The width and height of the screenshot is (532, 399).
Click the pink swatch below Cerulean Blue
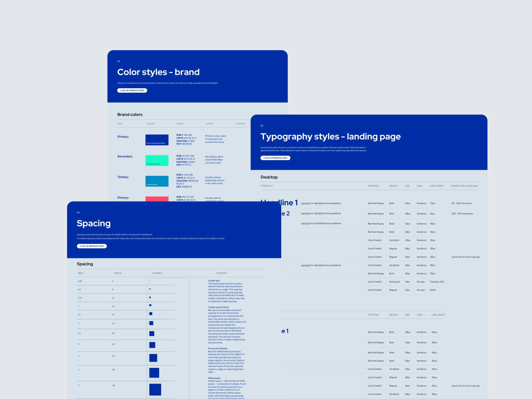pos(157,199)
